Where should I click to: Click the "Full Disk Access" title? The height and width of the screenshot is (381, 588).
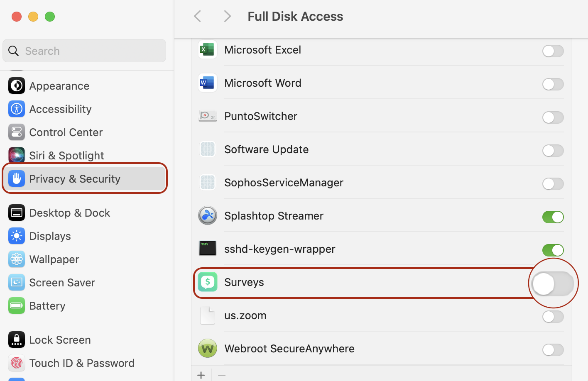(295, 17)
